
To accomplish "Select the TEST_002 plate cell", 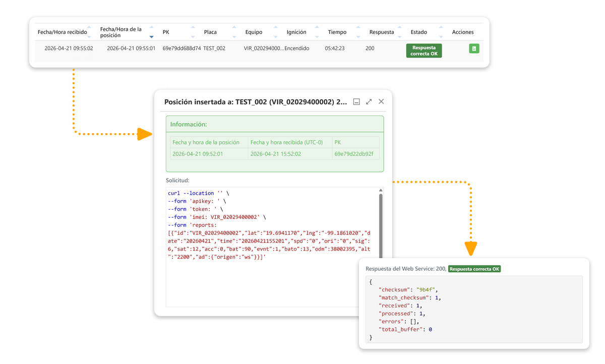I will [214, 48].
